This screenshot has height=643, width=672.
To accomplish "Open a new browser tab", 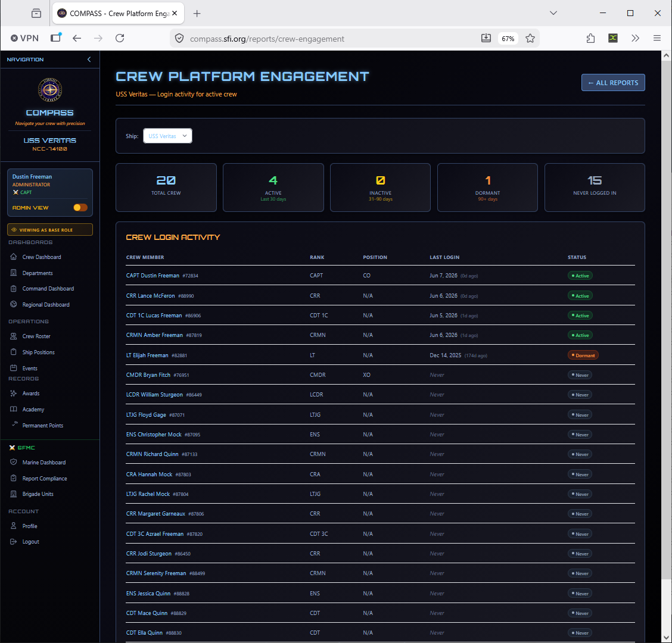I will (197, 14).
